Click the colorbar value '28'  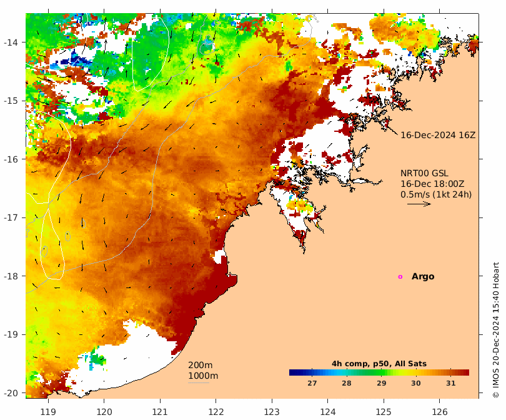tap(347, 383)
